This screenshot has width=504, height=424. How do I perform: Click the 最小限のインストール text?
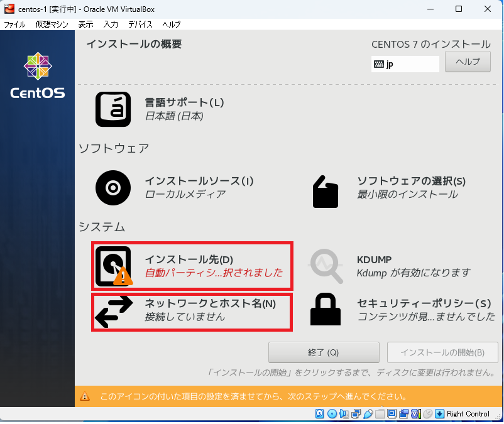[407, 194]
